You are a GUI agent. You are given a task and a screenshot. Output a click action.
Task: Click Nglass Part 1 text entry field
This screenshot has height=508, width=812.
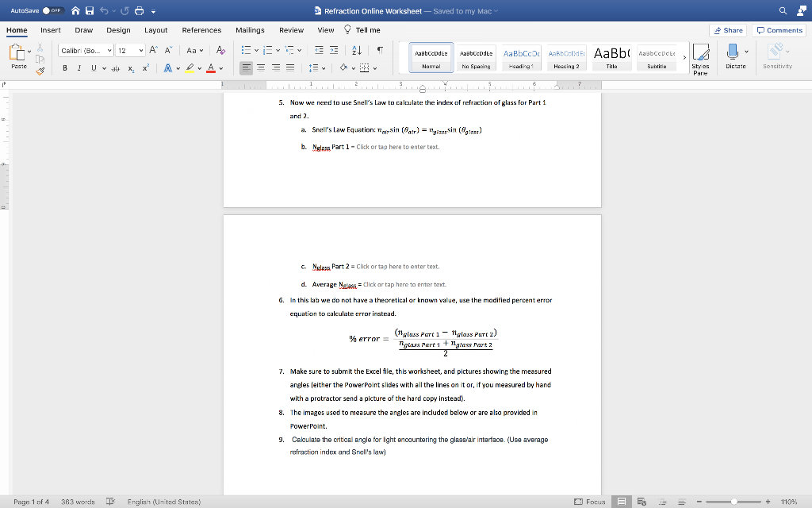pyautogui.click(x=398, y=147)
